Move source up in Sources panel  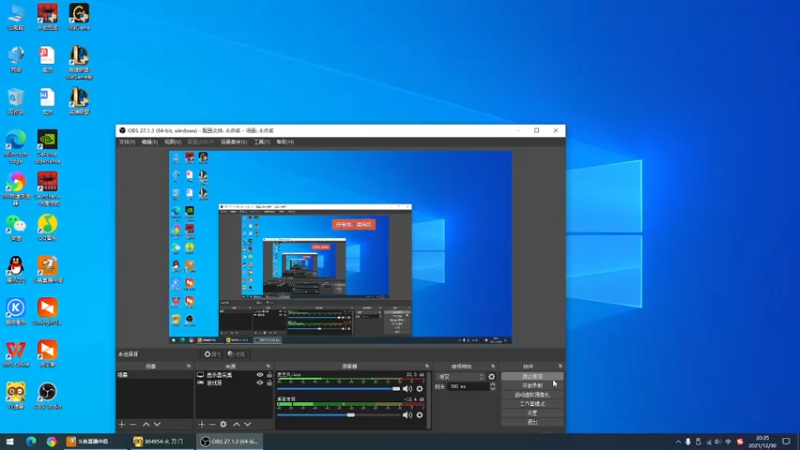(236, 424)
